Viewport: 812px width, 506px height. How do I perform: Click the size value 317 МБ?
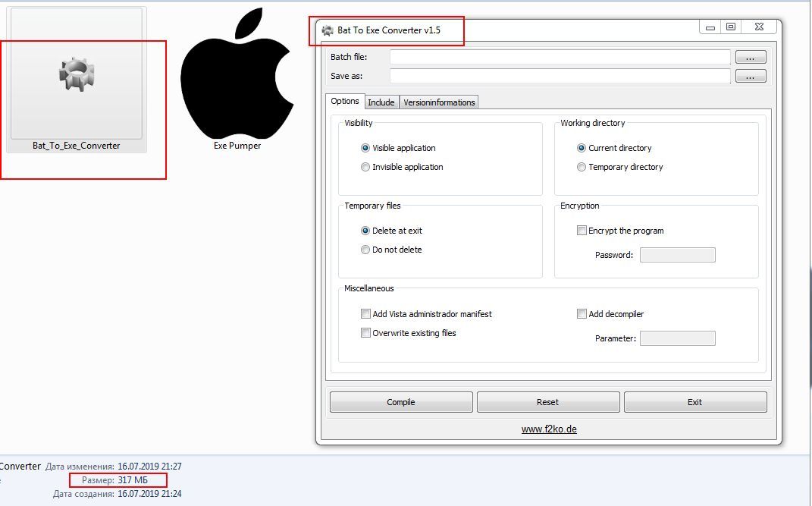(x=133, y=480)
